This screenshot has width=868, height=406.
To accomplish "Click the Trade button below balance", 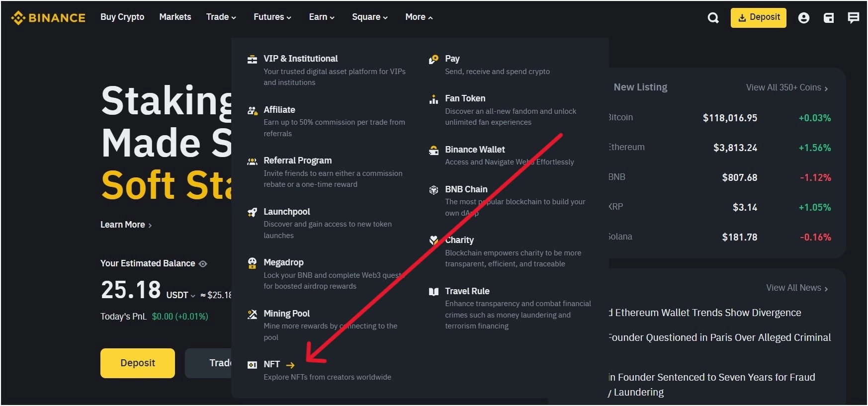I will point(208,363).
